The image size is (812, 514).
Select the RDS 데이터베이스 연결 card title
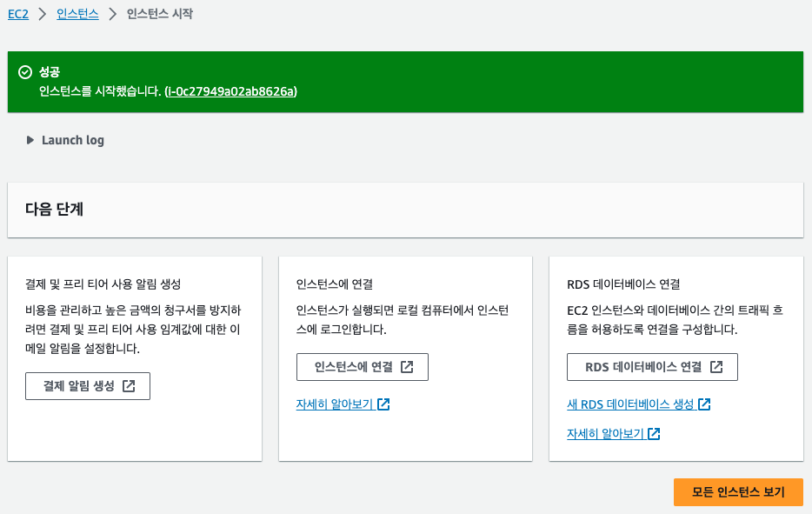tap(623, 284)
